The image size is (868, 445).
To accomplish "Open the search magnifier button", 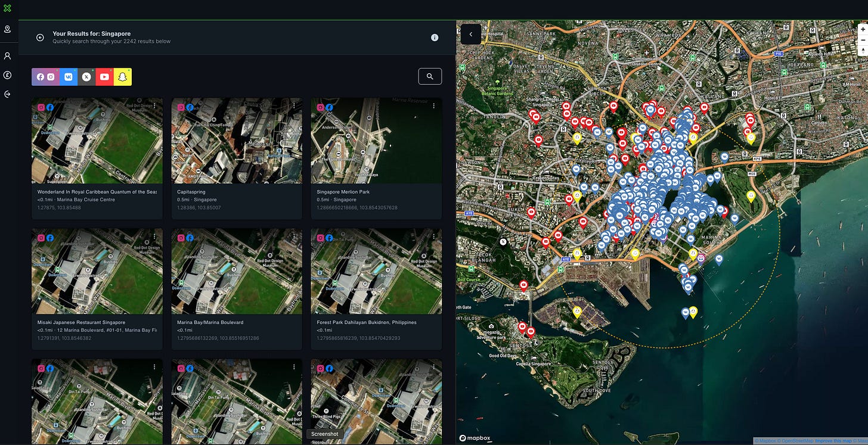I will pos(430,76).
